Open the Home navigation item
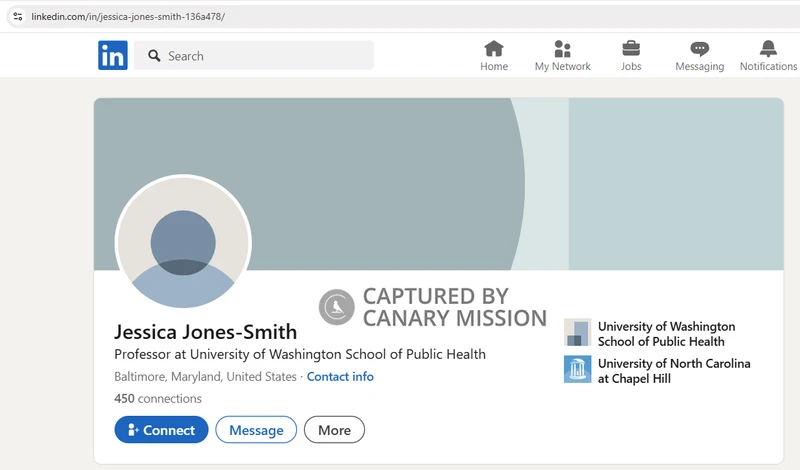The image size is (800, 470). [493, 56]
